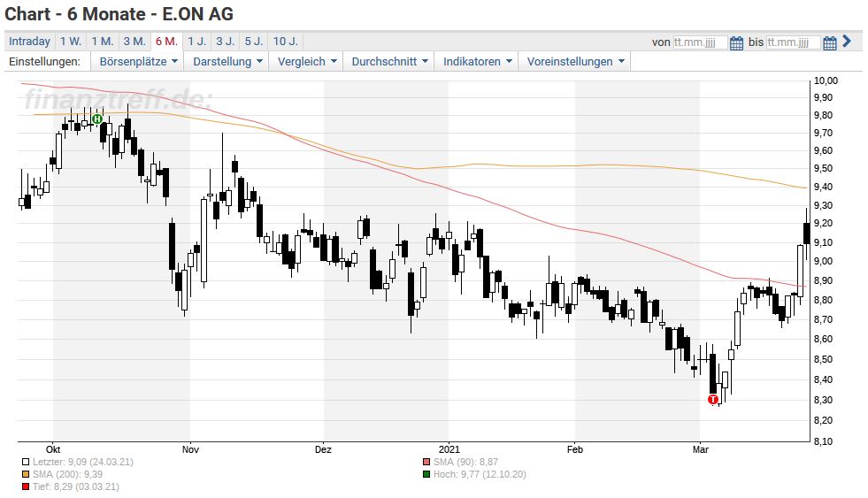Click the 'SMA (90): 8,87' legend text
Screen dimensions: 868x498
point(465,462)
